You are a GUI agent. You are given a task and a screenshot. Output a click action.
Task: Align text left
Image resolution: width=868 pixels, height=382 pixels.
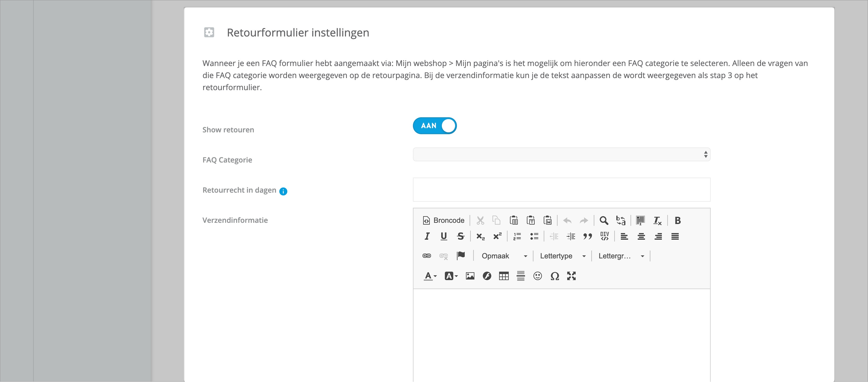tap(624, 236)
